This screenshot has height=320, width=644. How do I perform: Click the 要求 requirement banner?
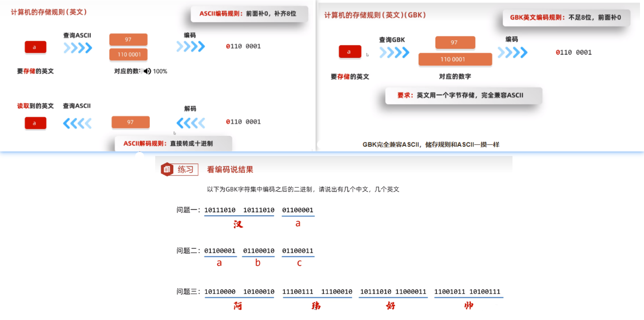pyautogui.click(x=464, y=96)
